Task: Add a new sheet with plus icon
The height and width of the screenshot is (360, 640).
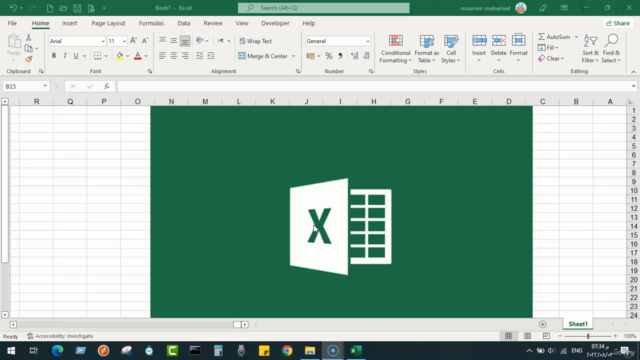Action: click(542, 324)
